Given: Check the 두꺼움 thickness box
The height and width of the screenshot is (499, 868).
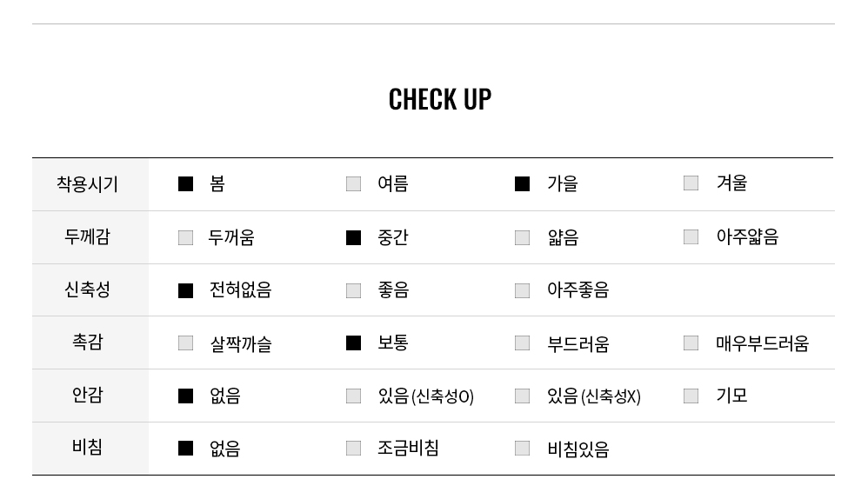Looking at the screenshot, I should click(x=185, y=238).
